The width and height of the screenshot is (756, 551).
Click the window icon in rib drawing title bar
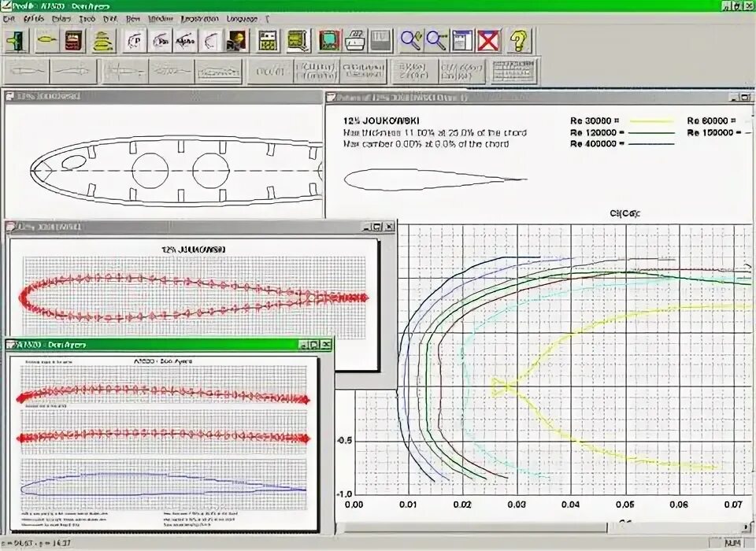10,96
